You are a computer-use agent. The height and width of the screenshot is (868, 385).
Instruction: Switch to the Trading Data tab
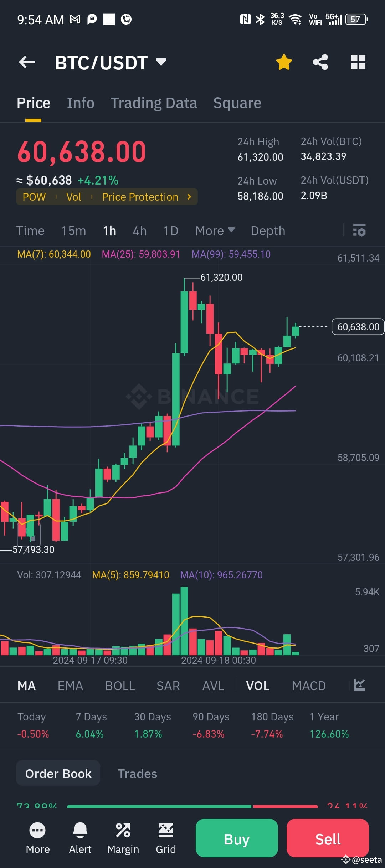click(154, 103)
